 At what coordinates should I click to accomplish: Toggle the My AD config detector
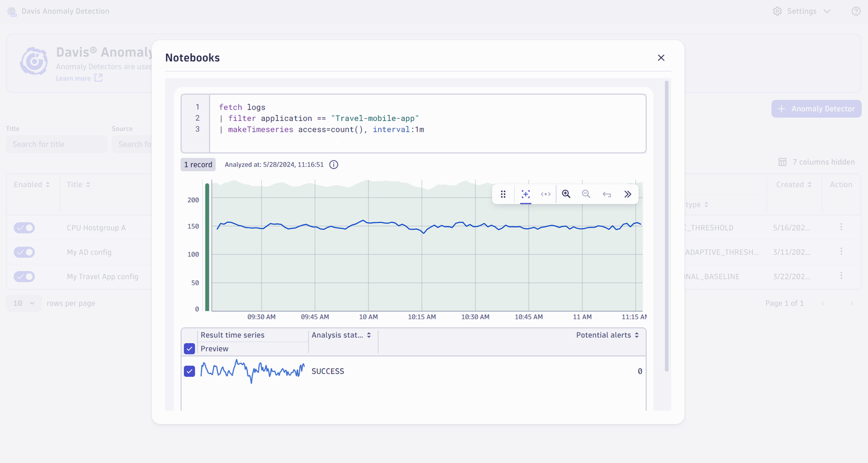[x=24, y=252]
